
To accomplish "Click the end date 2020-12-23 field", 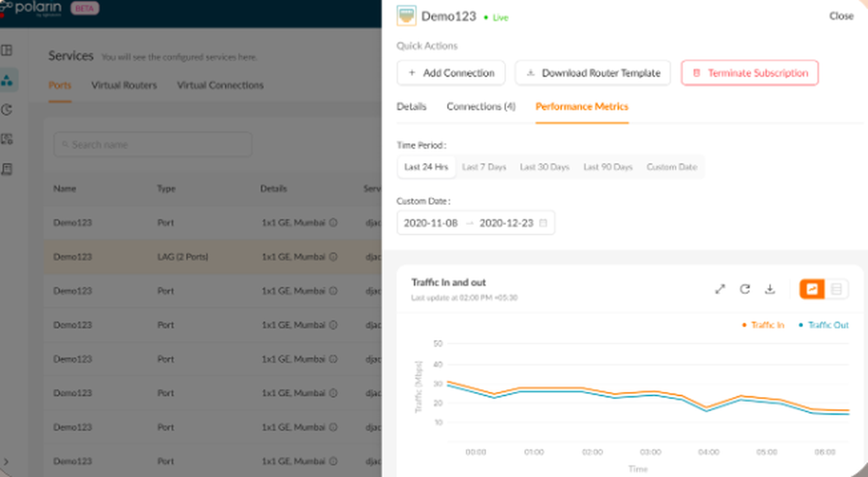I will (x=506, y=223).
